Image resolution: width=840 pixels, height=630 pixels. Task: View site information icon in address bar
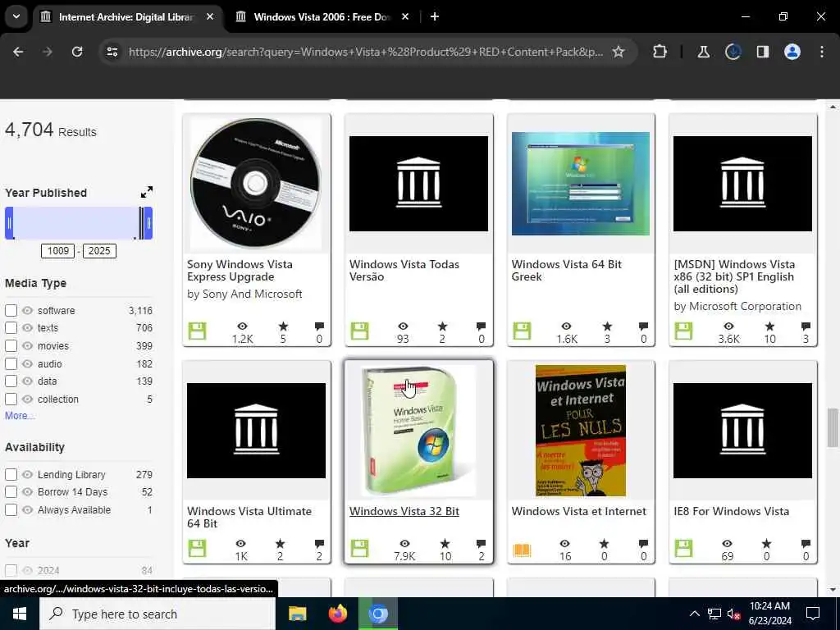point(112,52)
